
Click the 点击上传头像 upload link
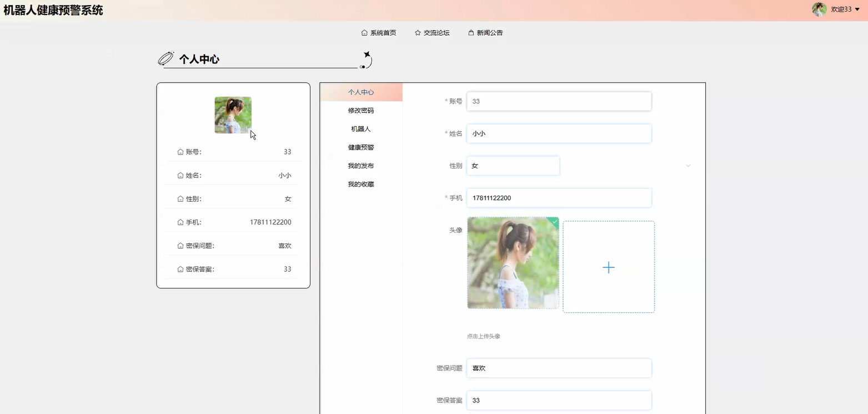[483, 336]
